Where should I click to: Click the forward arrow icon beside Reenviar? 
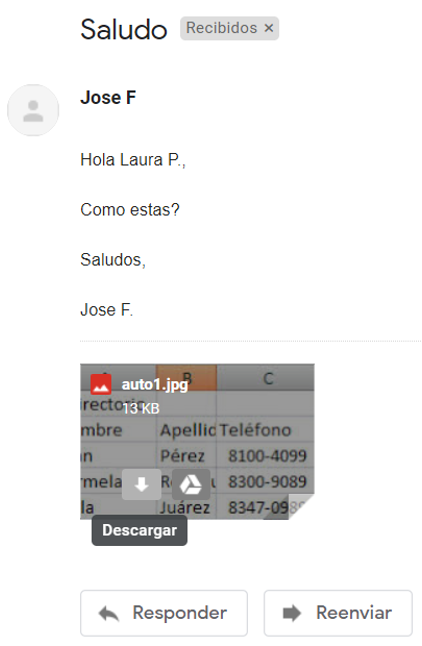(x=292, y=613)
